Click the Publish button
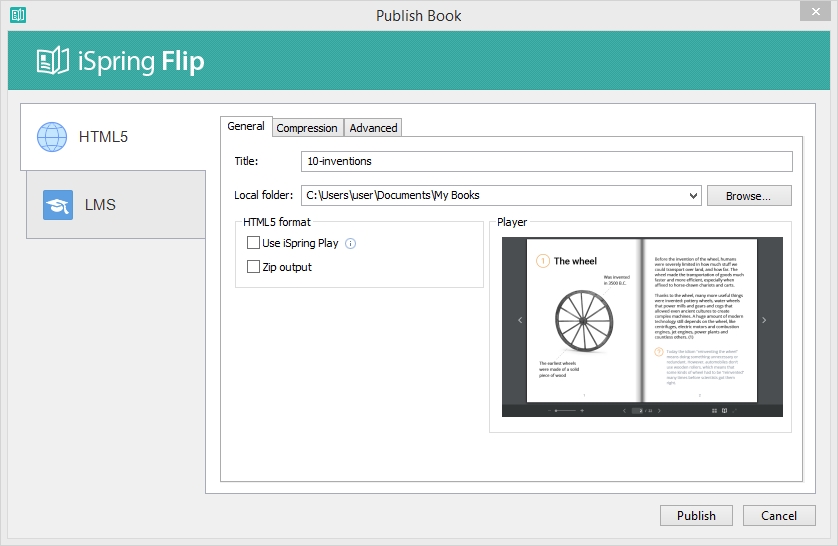This screenshot has height=546, width=838. pos(696,516)
